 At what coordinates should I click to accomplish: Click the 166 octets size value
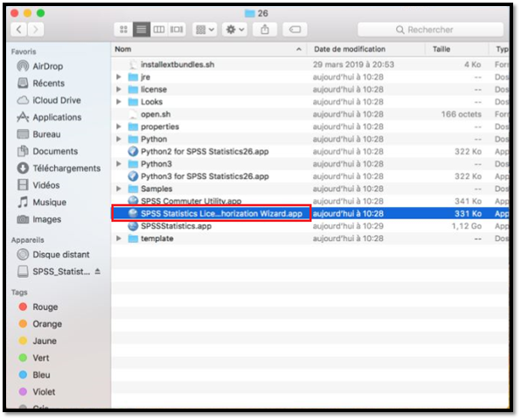(x=462, y=114)
